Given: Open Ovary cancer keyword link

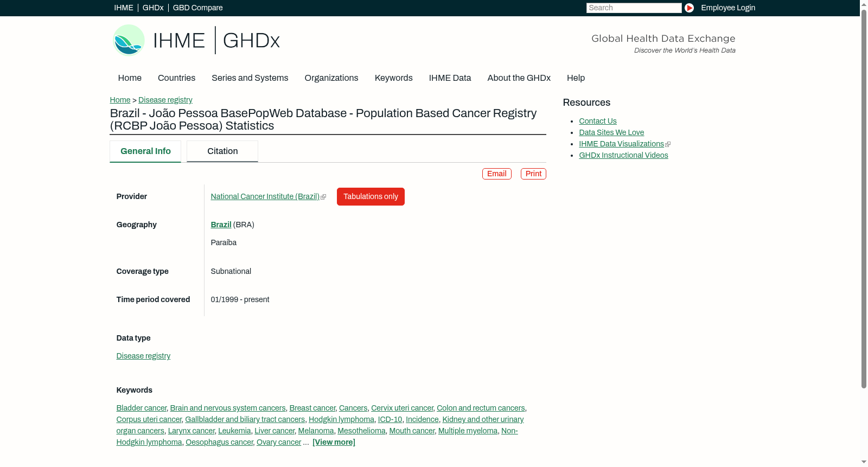Looking at the screenshot, I should coord(279,442).
